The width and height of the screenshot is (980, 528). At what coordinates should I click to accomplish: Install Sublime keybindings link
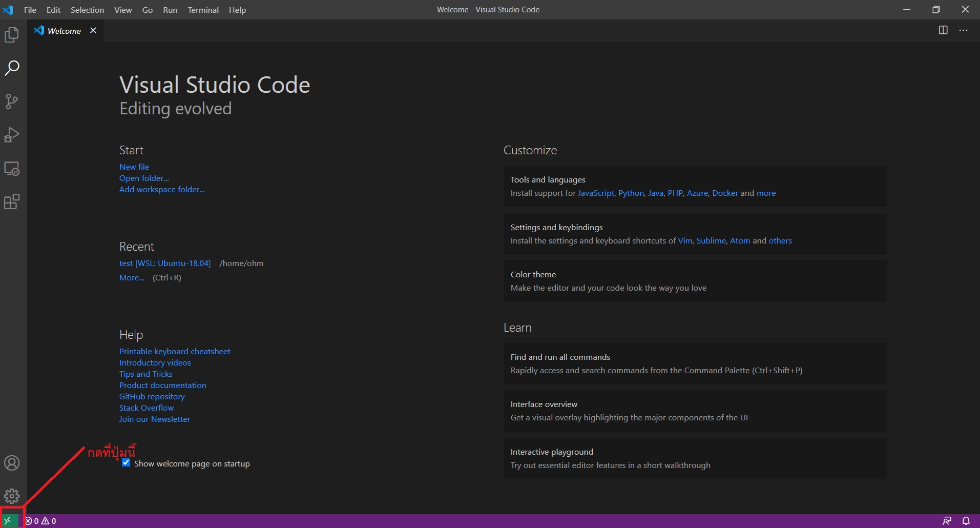[x=711, y=241]
